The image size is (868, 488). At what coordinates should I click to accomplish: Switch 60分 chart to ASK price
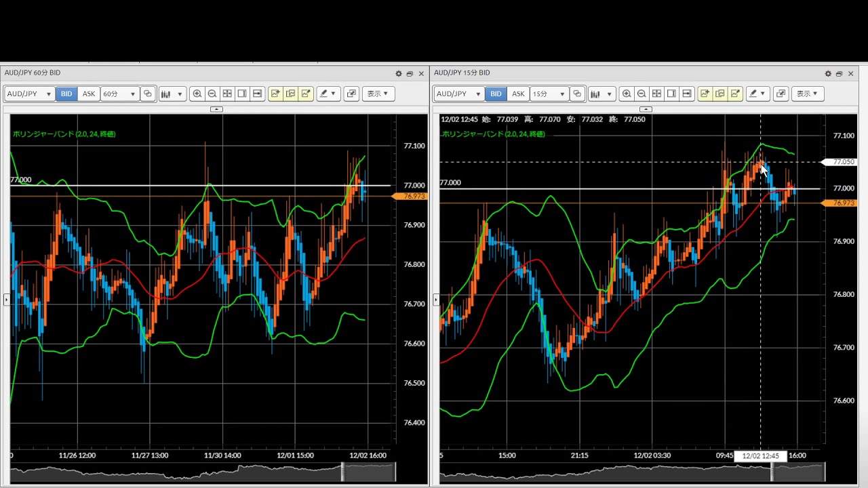coord(89,94)
